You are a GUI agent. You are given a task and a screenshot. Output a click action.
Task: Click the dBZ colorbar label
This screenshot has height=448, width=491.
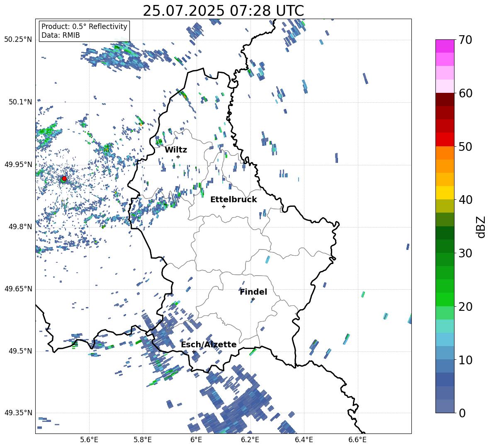point(481,227)
